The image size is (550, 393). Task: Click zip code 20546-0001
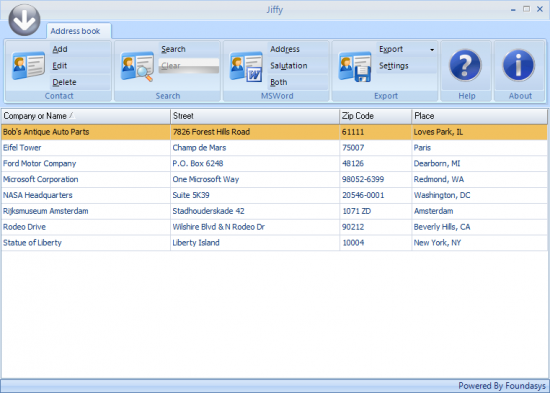click(376, 195)
